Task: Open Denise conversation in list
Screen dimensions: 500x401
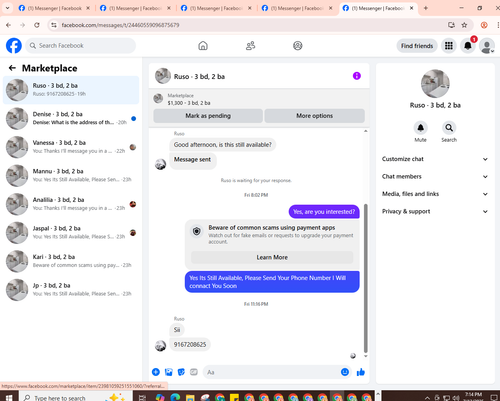Action: click(x=71, y=119)
